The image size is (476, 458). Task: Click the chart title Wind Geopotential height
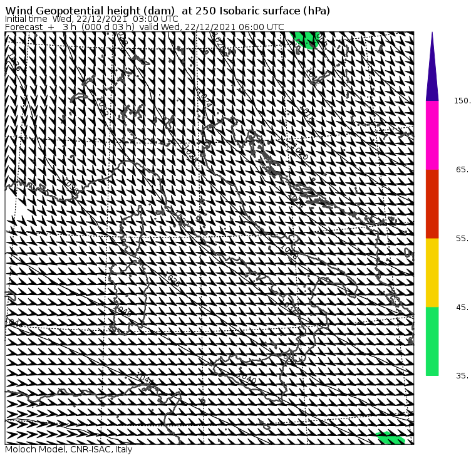(168, 11)
